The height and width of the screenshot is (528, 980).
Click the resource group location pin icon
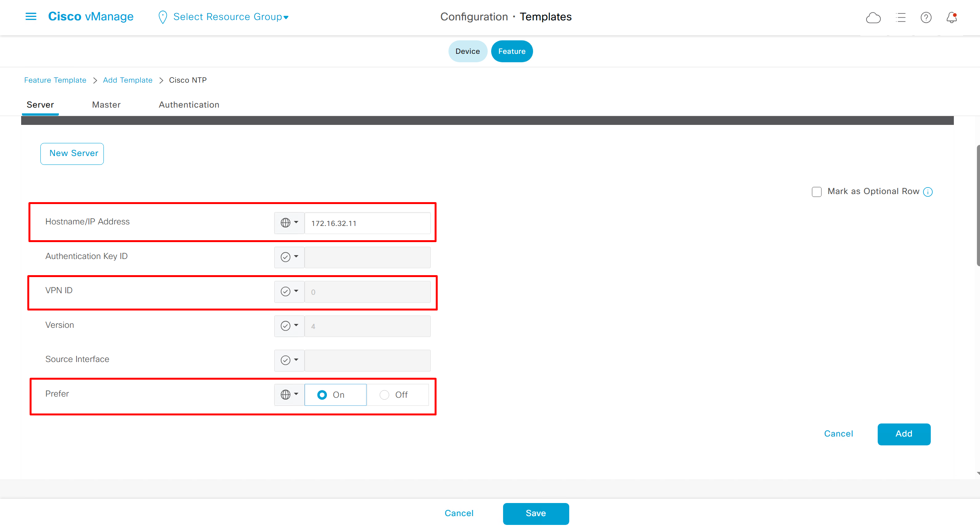(x=163, y=17)
